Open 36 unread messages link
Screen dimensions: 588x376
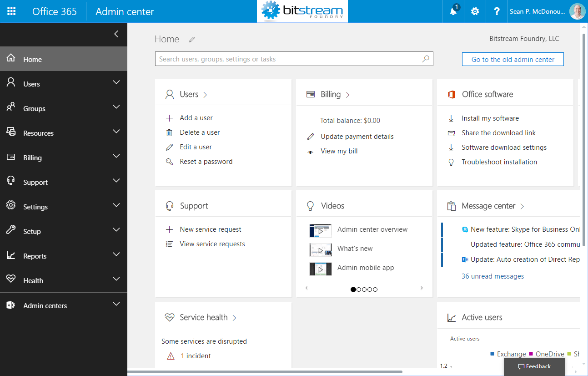pyautogui.click(x=493, y=276)
